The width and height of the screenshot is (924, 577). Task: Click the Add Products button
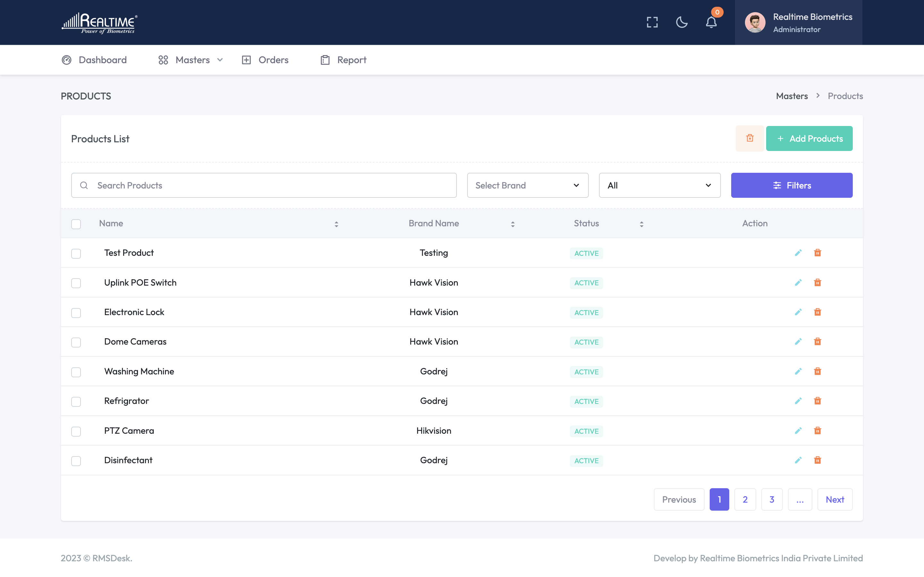click(x=809, y=138)
